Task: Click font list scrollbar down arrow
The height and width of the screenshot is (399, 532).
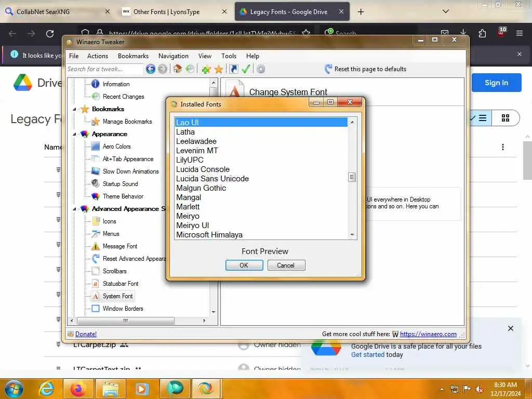Action: 352,235
